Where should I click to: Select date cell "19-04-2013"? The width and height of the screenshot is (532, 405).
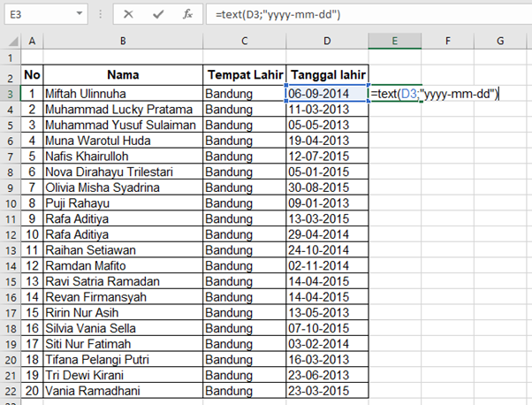click(327, 141)
